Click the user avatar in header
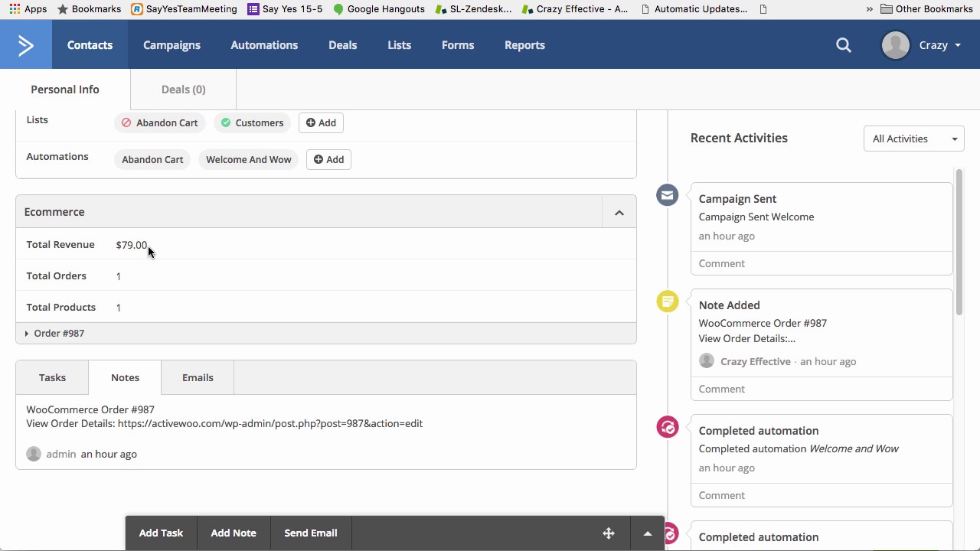The image size is (980, 551). [895, 45]
